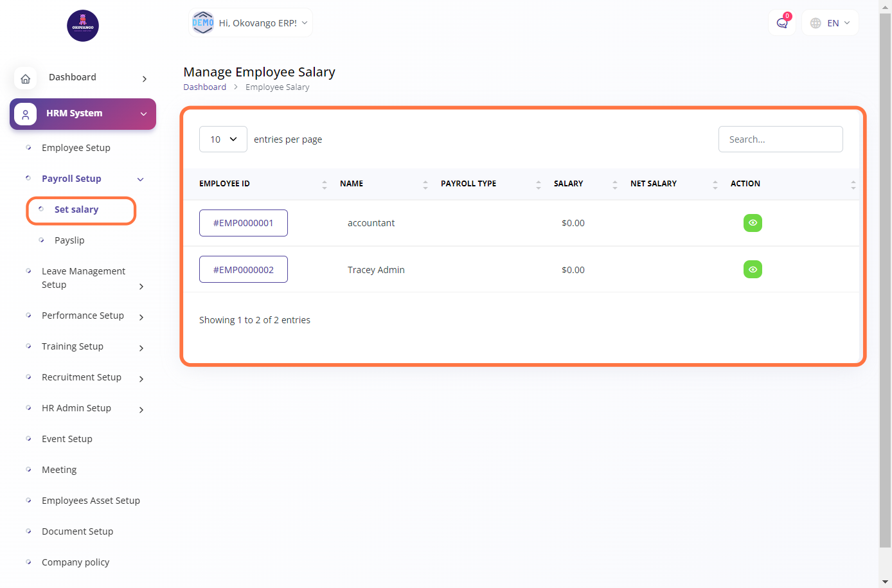Click the Search input field
892x588 pixels.
780,139
